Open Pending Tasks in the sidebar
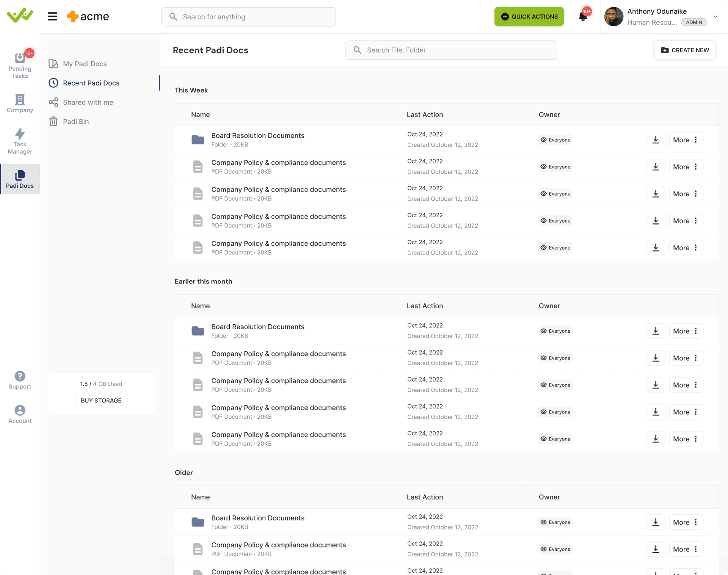 tap(20, 65)
